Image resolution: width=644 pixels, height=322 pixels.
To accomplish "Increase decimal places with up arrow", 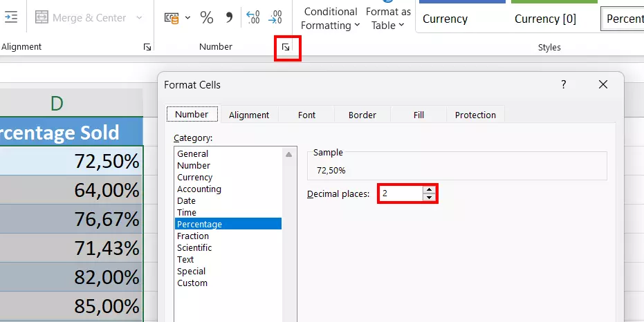I will pos(430,190).
